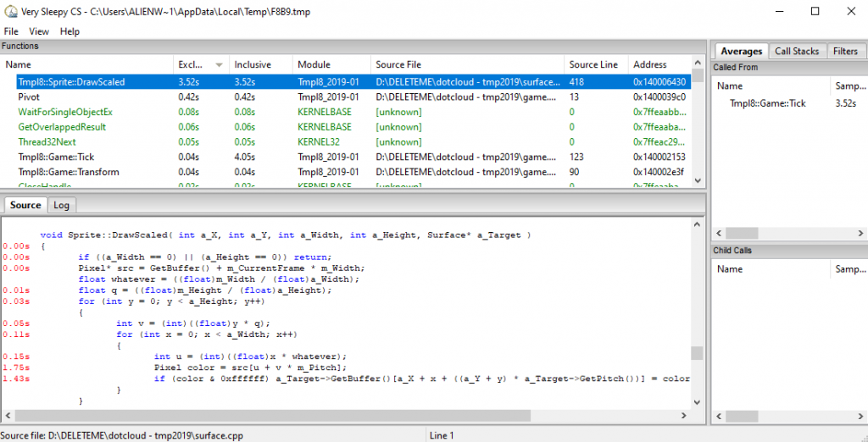This screenshot has width=868, height=442.
Task: Click left arrow of Called From scrollbar
Action: (x=719, y=233)
